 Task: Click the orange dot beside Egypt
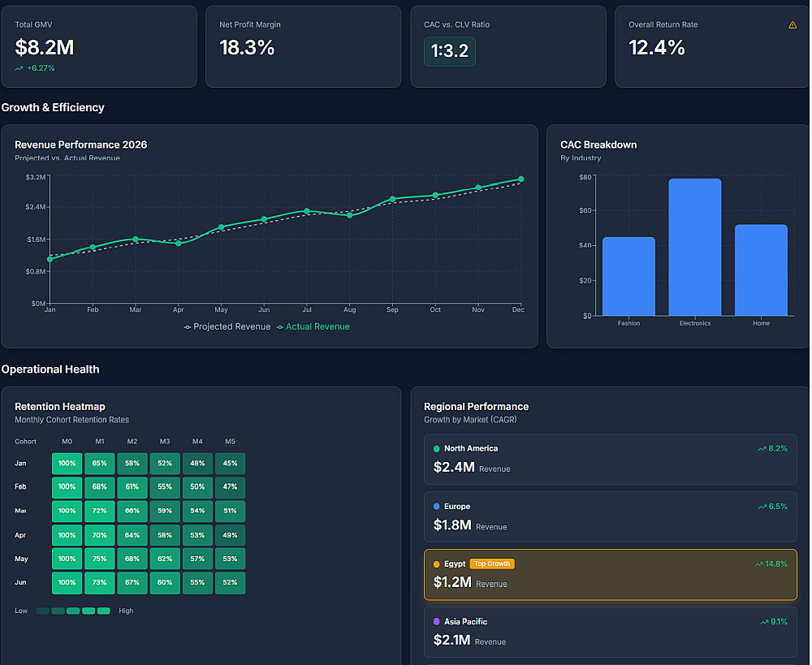click(x=437, y=564)
